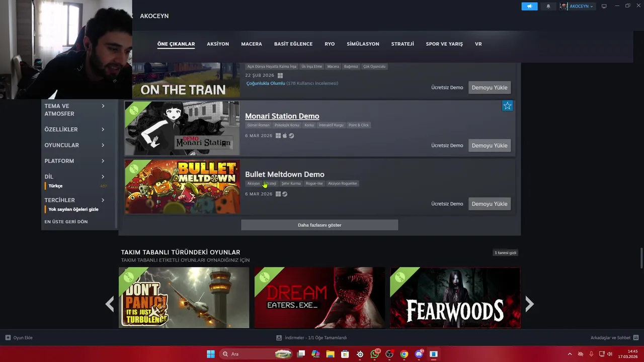Select SPOR VE YARIŞ tab
This screenshot has width=644, height=362.
[444, 44]
